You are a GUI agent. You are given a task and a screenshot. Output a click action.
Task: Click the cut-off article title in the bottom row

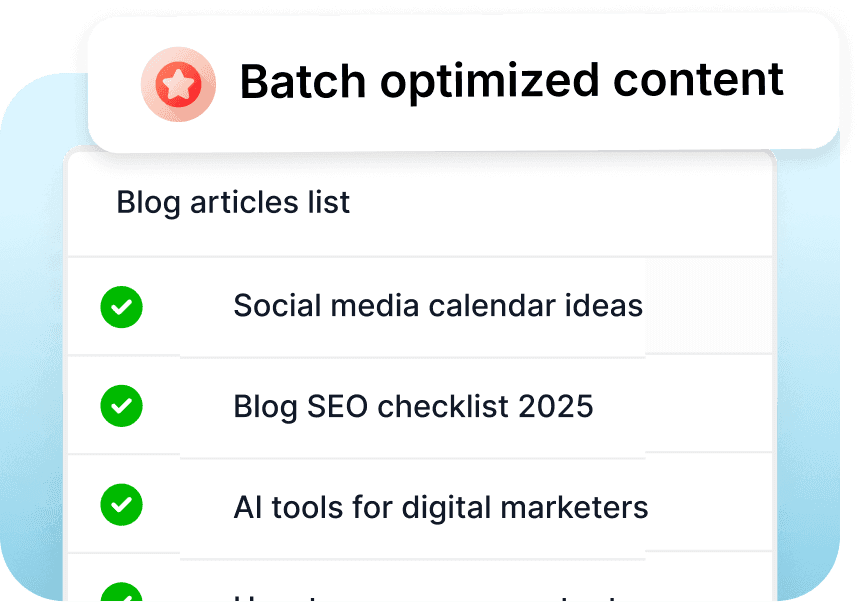point(420,596)
